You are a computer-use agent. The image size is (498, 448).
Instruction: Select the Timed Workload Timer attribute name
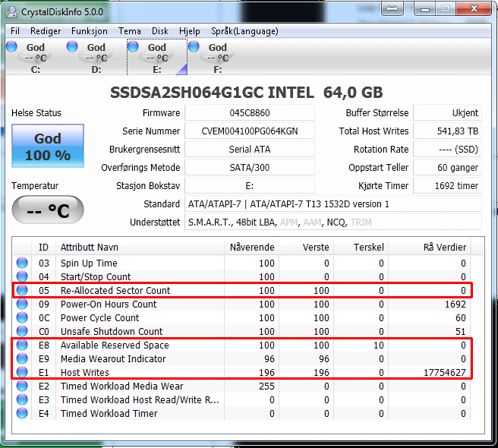(109, 413)
